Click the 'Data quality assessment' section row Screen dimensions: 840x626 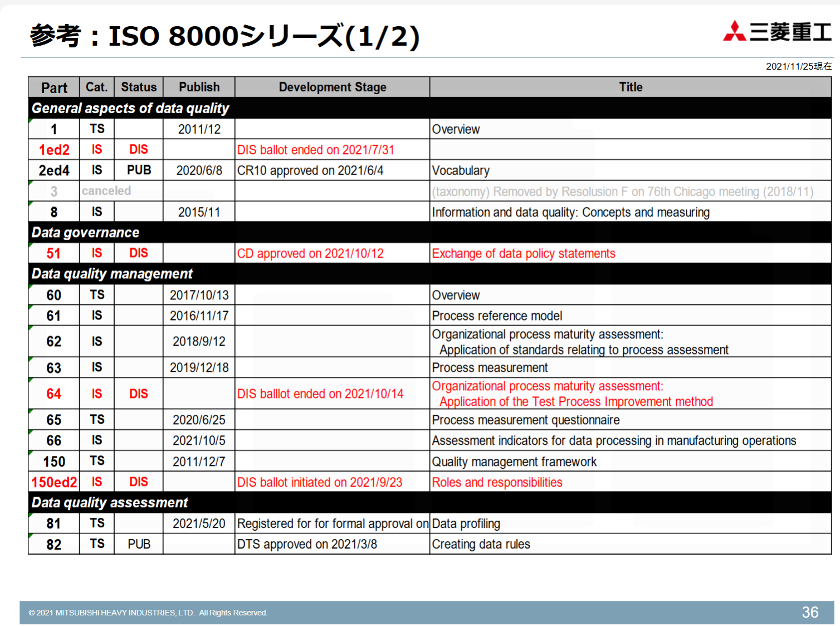click(429, 503)
